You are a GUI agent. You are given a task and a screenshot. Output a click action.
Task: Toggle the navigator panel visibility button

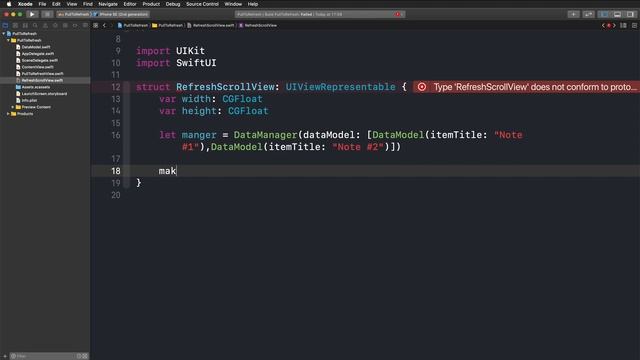[604, 14]
